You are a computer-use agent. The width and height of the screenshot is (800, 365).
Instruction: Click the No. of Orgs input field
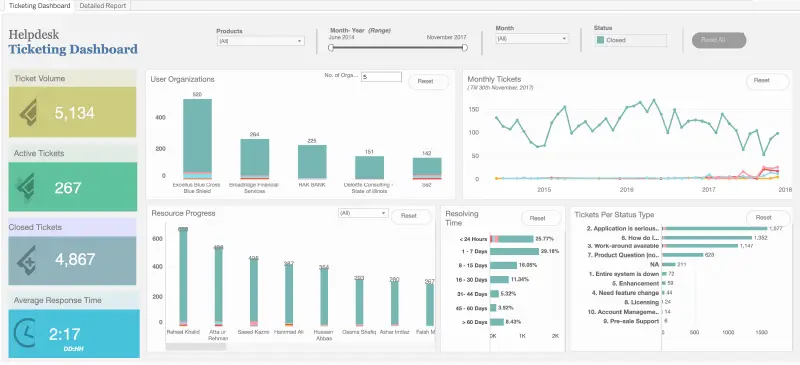tap(381, 77)
